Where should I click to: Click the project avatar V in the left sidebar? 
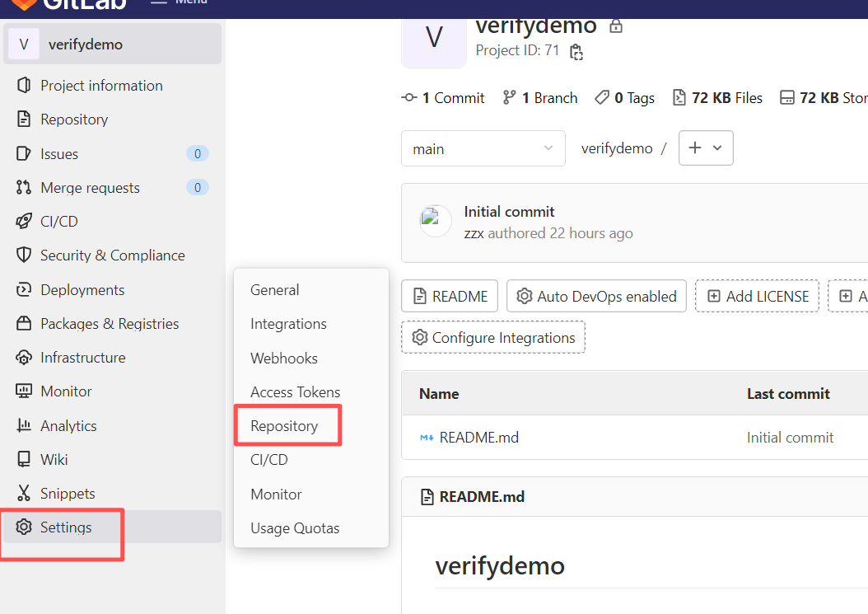point(24,44)
